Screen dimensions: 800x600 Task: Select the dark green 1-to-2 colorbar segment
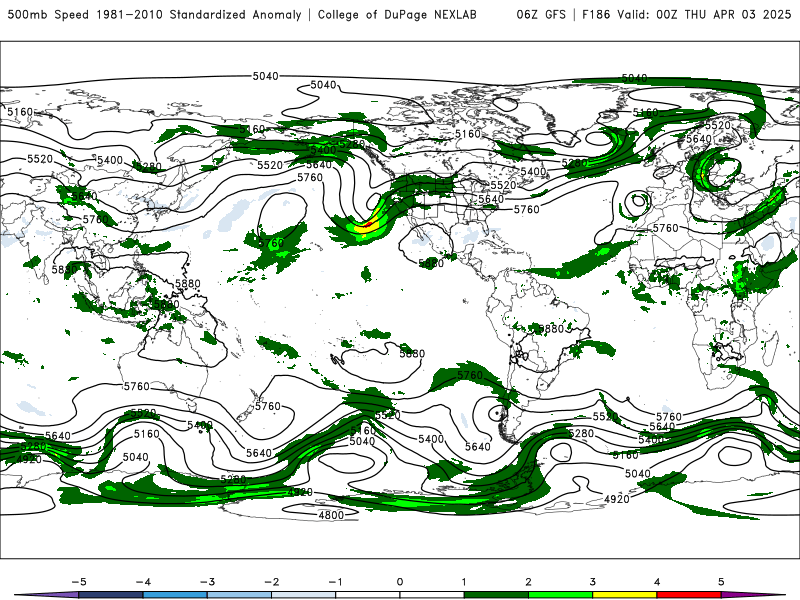(x=496, y=595)
